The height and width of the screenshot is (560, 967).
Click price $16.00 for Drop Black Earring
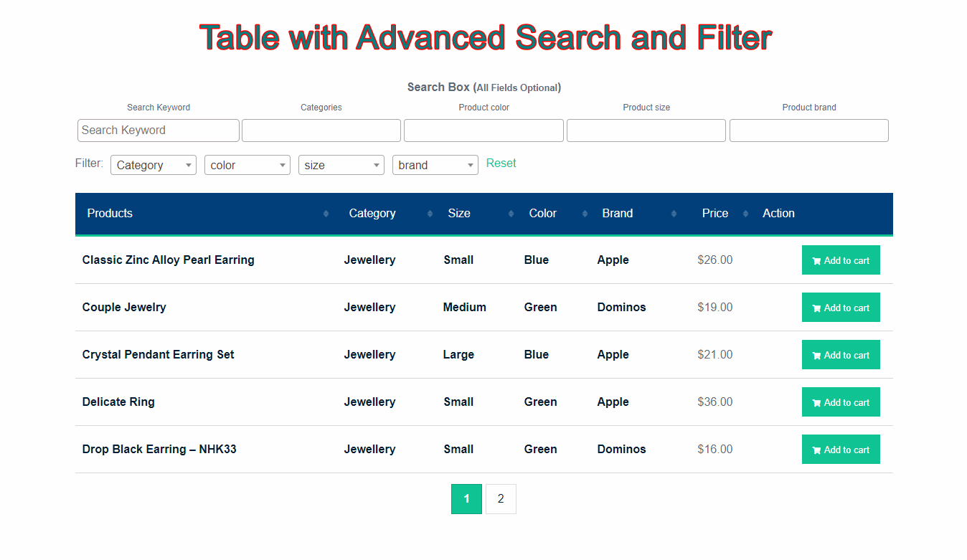click(715, 450)
